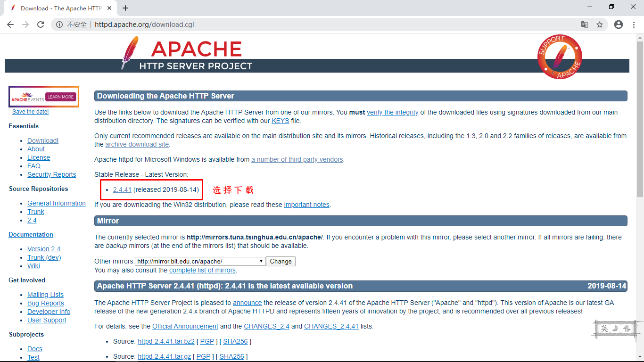Open General Information under Source Repositories

point(57,203)
